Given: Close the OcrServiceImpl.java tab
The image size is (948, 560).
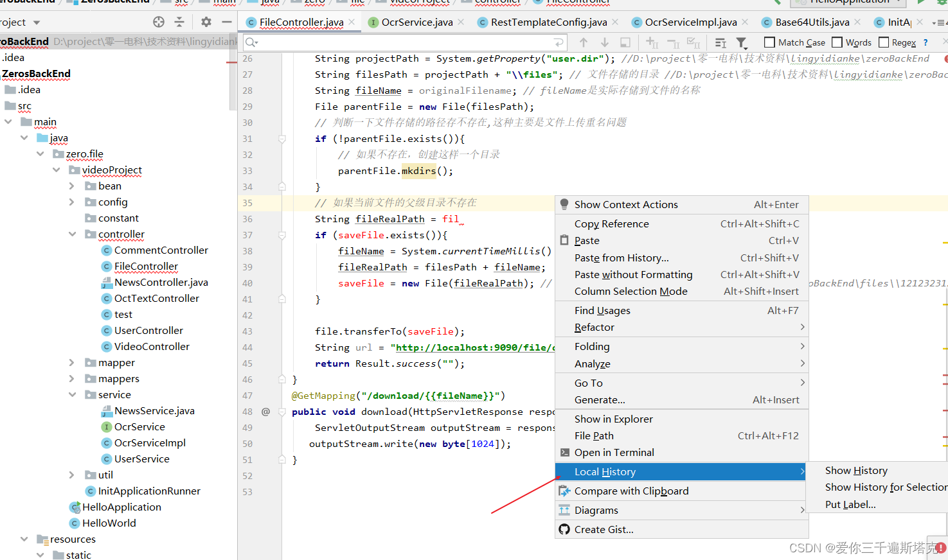Looking at the screenshot, I should click(x=745, y=22).
